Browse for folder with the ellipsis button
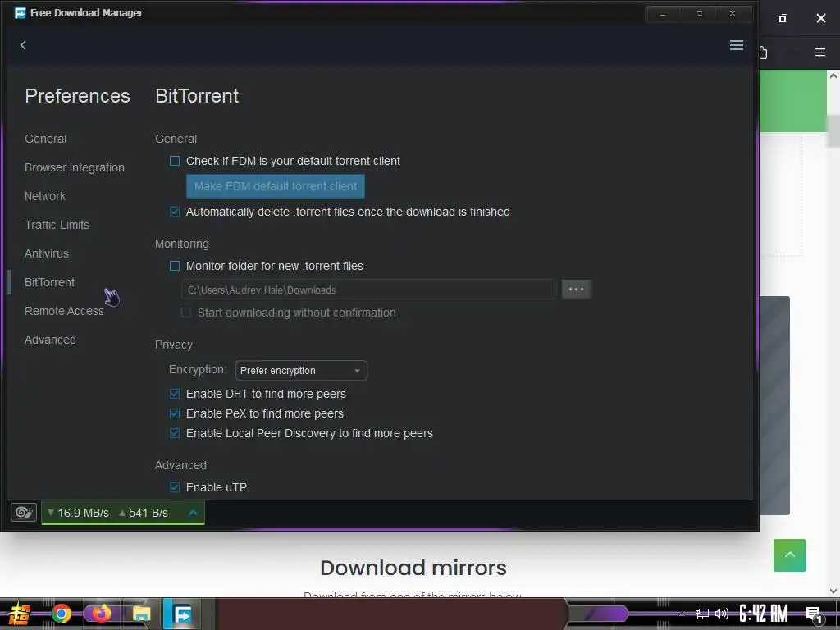Image resolution: width=840 pixels, height=630 pixels. click(577, 290)
